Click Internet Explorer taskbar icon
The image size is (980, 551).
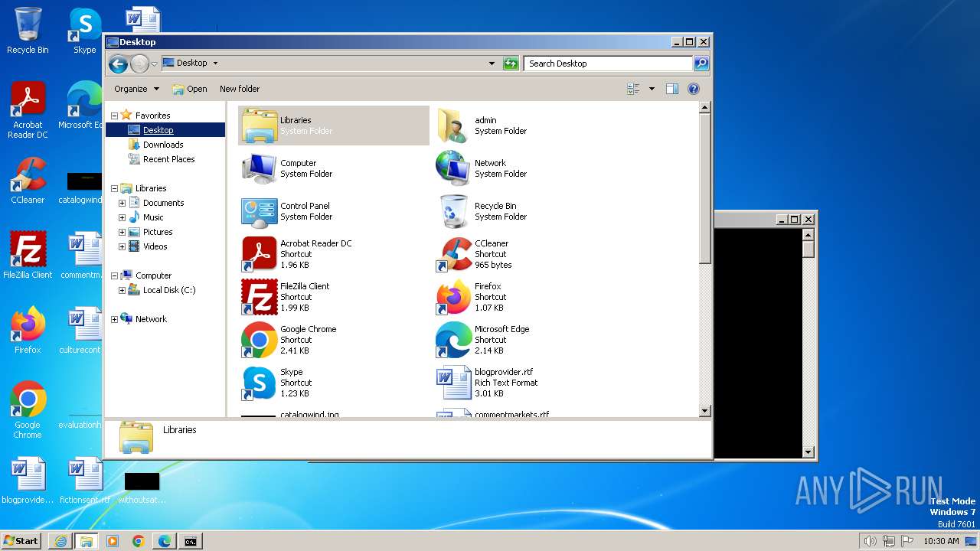tap(60, 541)
